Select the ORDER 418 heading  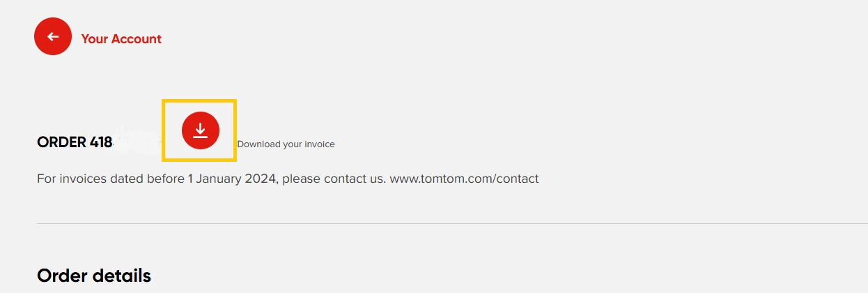click(x=75, y=142)
